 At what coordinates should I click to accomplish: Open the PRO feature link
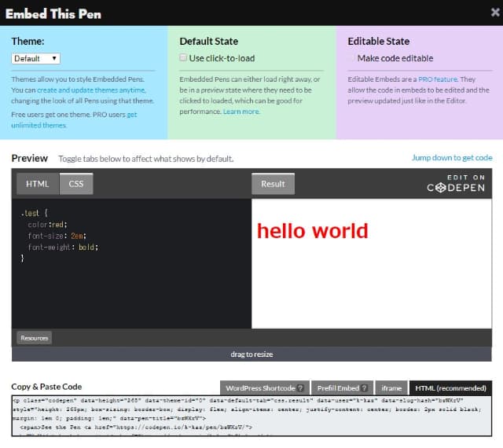(438, 79)
